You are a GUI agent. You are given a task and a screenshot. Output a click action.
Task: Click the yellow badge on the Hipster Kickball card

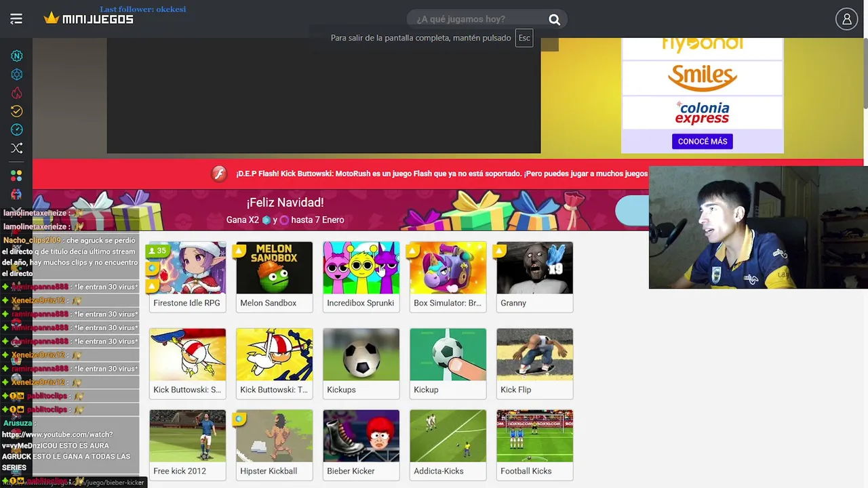(239, 420)
